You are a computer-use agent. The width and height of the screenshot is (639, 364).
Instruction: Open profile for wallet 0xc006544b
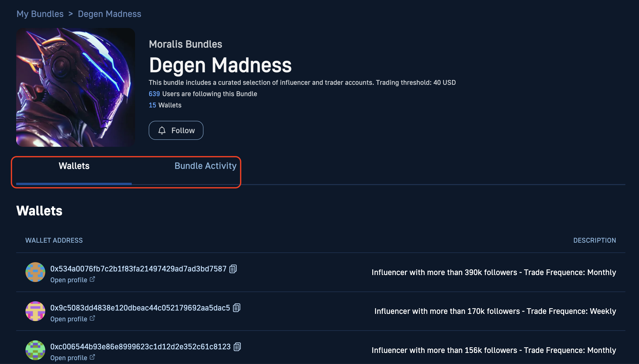(x=73, y=358)
